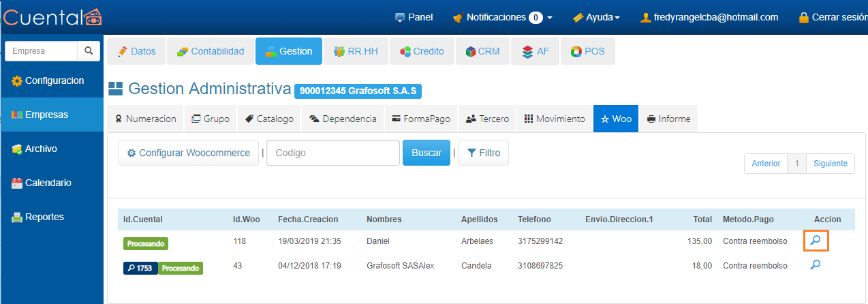Click the Codigo input field

332,153
